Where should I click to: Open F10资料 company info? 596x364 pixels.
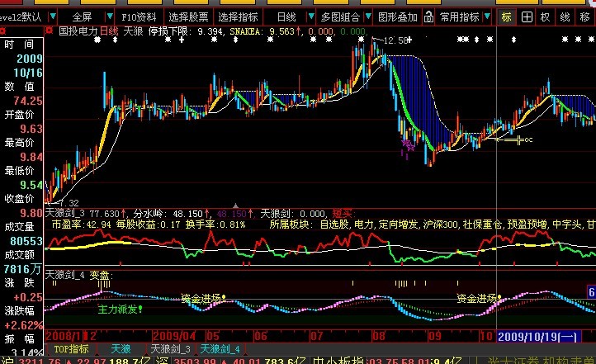click(139, 17)
